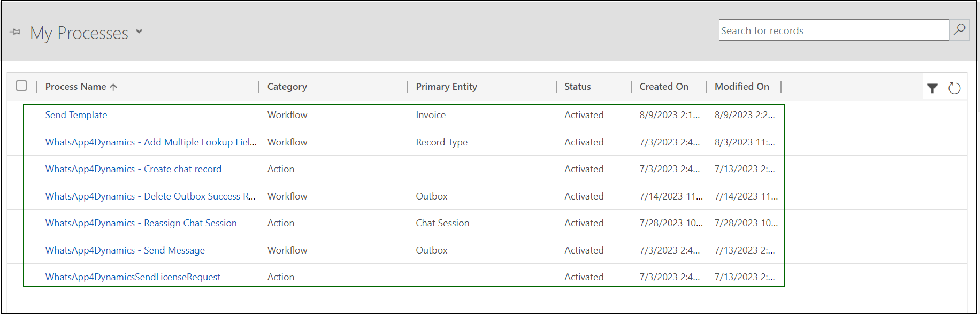This screenshot has width=980, height=314.
Task: Click the Search for records input field
Action: [833, 30]
